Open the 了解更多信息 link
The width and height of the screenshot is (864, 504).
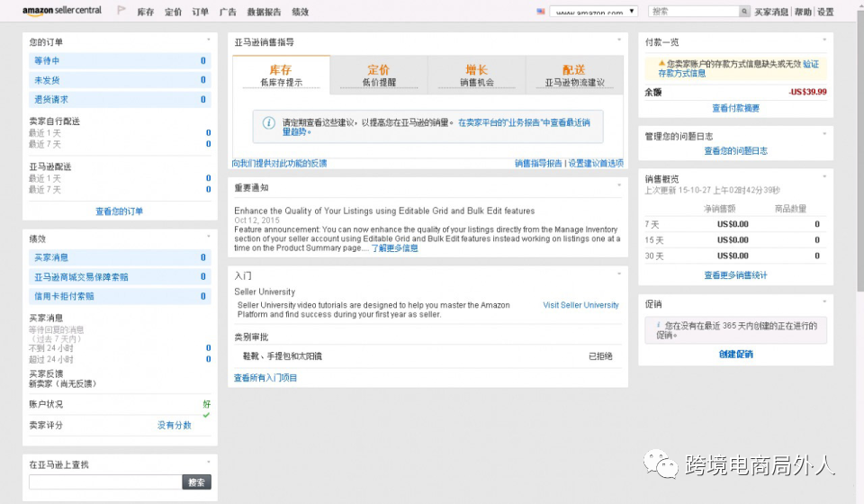394,247
